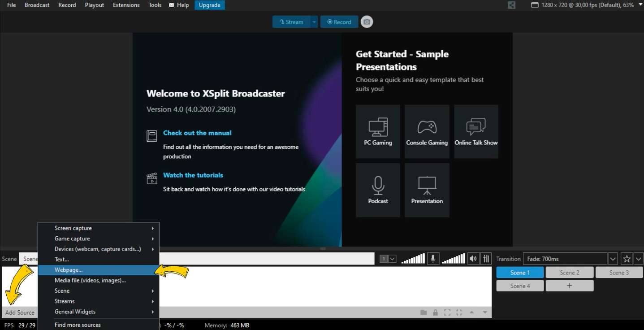Select the Podcast template

(x=378, y=190)
